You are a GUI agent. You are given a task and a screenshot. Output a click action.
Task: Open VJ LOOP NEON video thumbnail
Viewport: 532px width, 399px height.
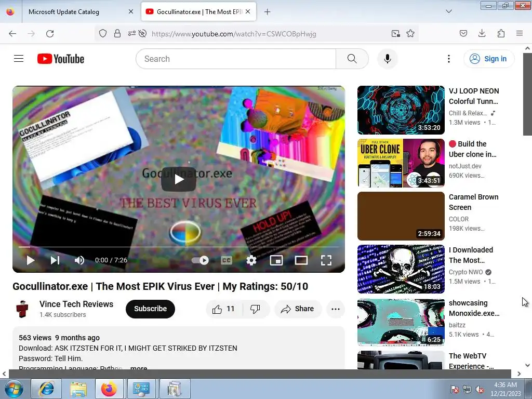click(x=401, y=110)
